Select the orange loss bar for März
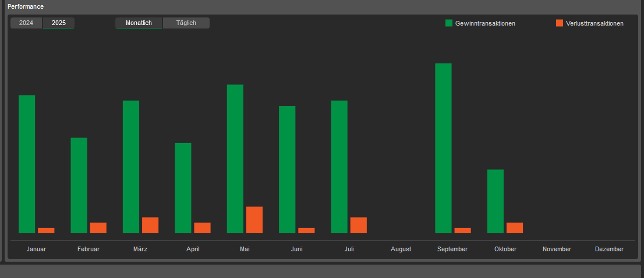The image size is (644, 278). [x=150, y=225]
